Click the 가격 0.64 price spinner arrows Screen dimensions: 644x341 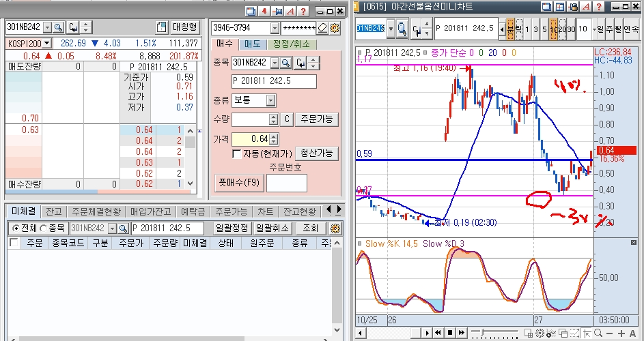click(274, 139)
